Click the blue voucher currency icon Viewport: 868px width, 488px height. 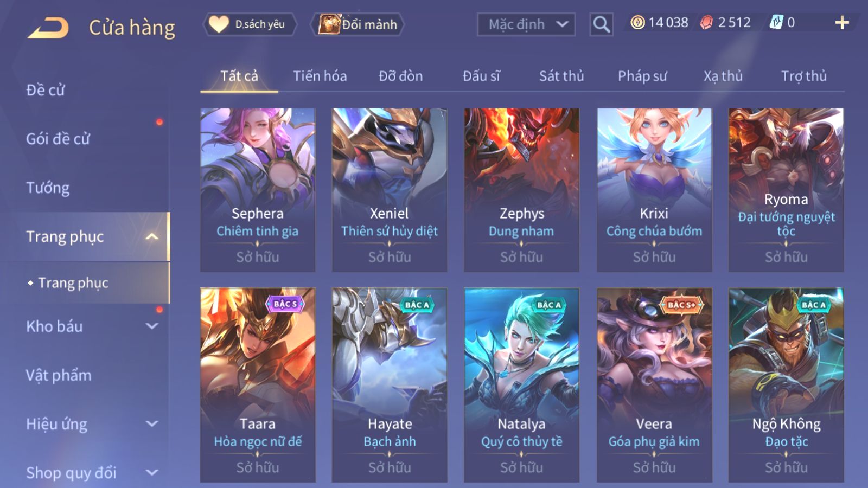click(776, 22)
